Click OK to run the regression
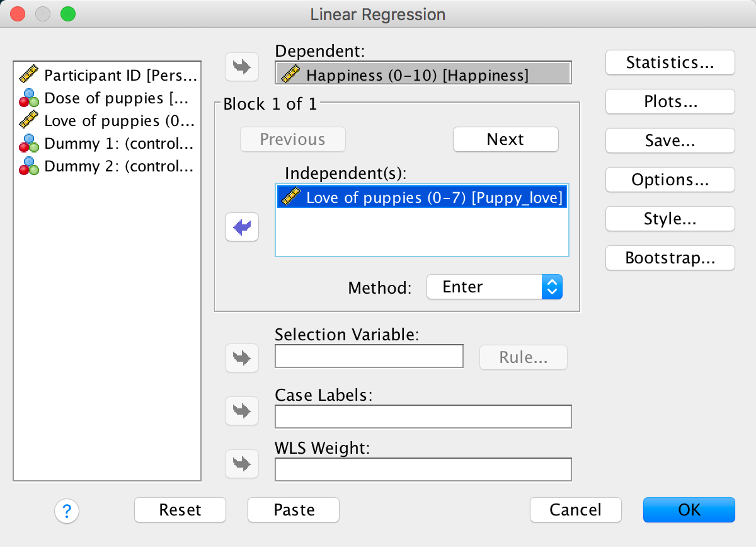 pos(689,510)
